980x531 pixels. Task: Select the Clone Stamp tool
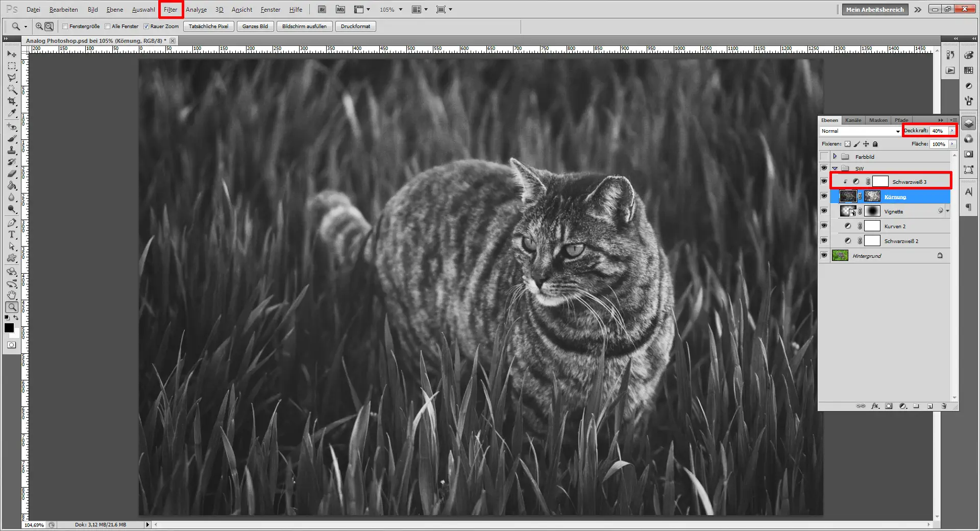point(11,150)
